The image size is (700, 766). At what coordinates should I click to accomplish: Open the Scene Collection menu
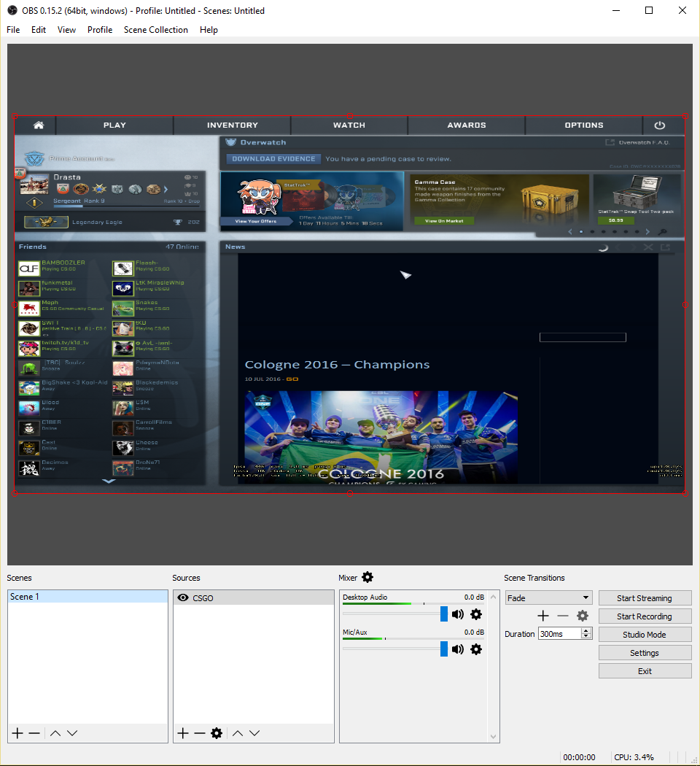pos(156,30)
